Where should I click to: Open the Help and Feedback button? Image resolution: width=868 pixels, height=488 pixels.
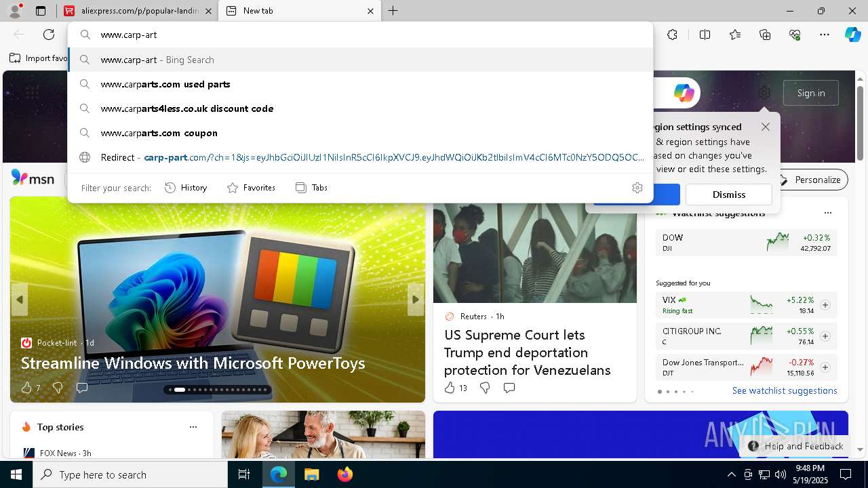point(795,446)
